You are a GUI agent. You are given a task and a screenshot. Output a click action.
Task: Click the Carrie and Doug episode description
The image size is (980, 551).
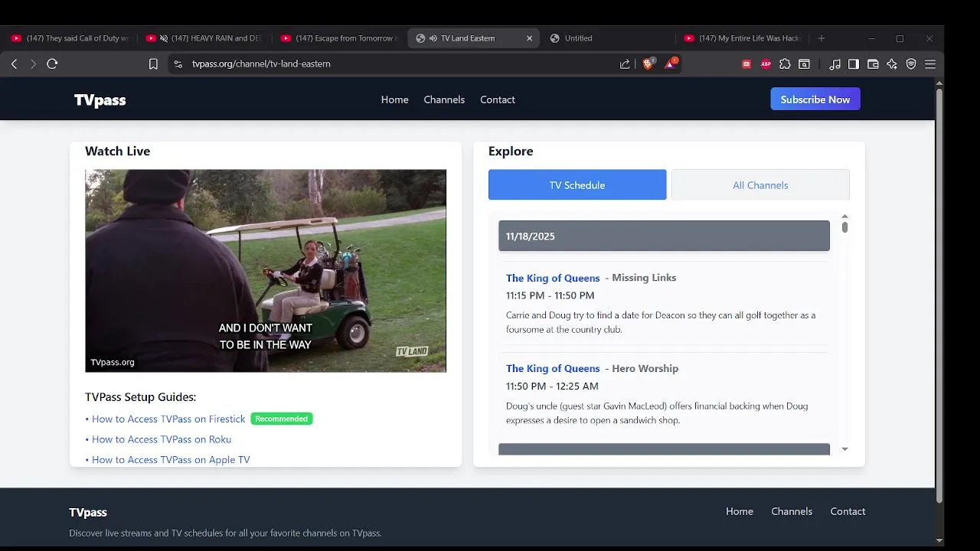[661, 322]
